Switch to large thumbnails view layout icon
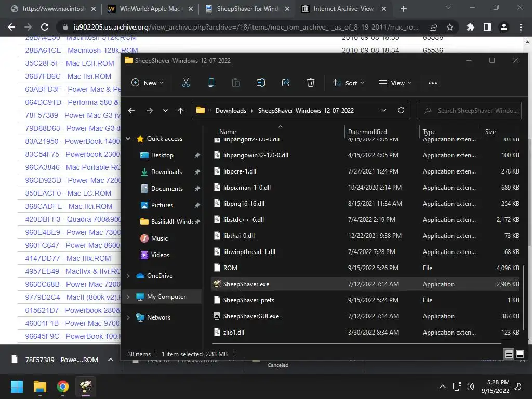 pyautogui.click(x=520, y=354)
